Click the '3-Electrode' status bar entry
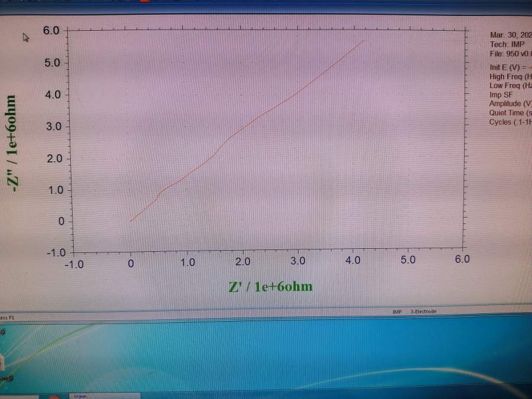Viewport: 532px width, 399px height. click(423, 311)
